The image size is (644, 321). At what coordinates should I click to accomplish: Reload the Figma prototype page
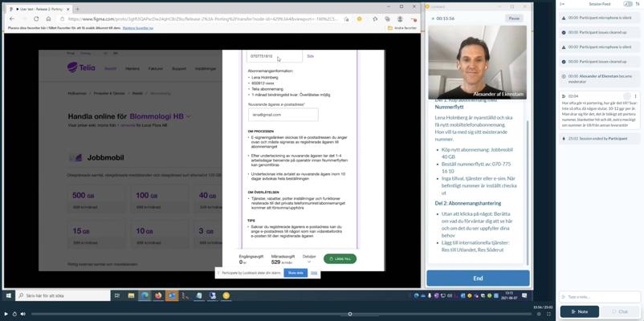coord(36,18)
